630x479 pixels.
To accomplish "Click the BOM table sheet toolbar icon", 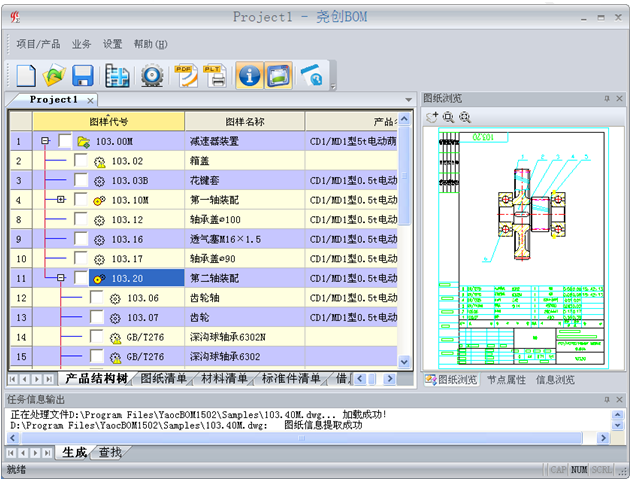I will coord(117,75).
